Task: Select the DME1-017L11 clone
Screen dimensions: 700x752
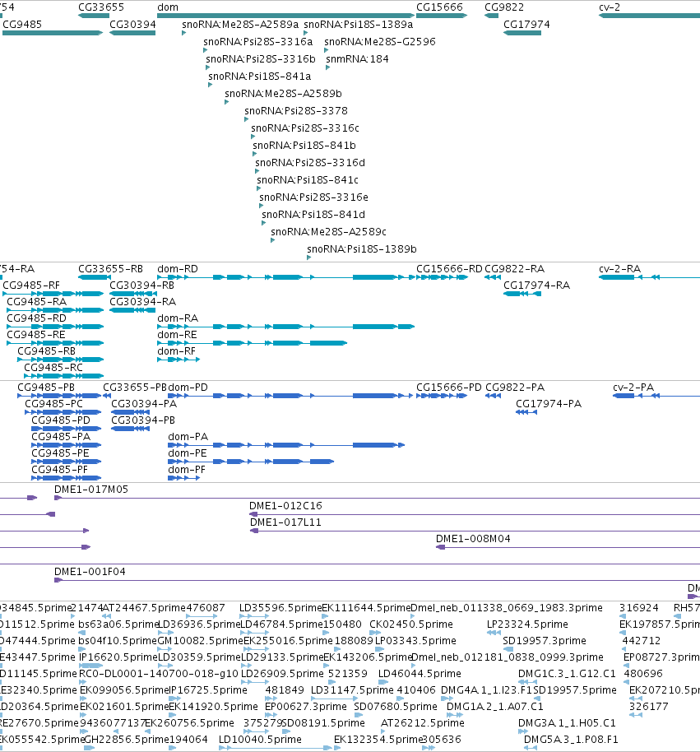Action: point(475,531)
